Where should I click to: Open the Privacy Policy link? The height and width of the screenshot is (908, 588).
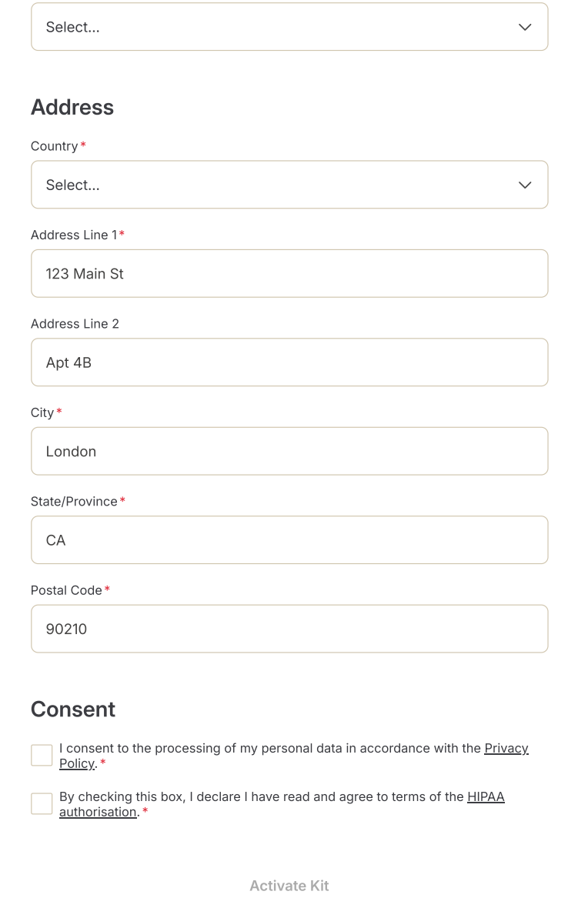[x=506, y=748]
